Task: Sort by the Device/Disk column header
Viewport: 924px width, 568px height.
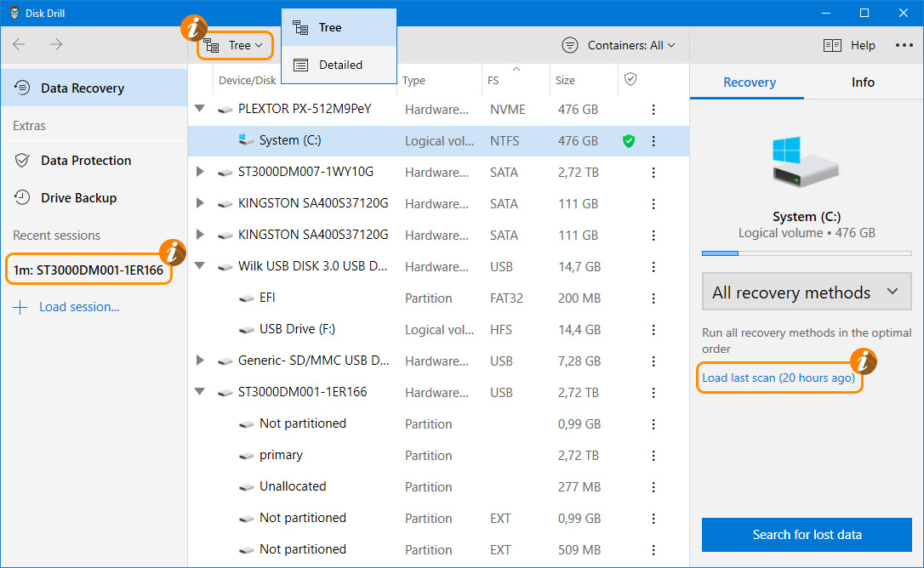Action: click(x=248, y=80)
